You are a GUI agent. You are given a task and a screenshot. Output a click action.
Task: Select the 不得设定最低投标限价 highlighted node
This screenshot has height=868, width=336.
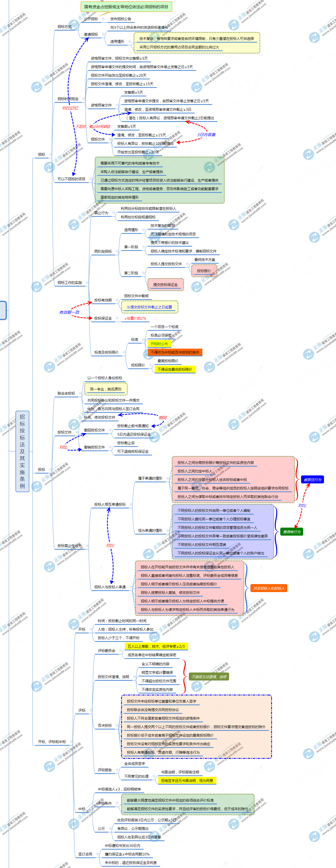pyautogui.click(x=174, y=369)
